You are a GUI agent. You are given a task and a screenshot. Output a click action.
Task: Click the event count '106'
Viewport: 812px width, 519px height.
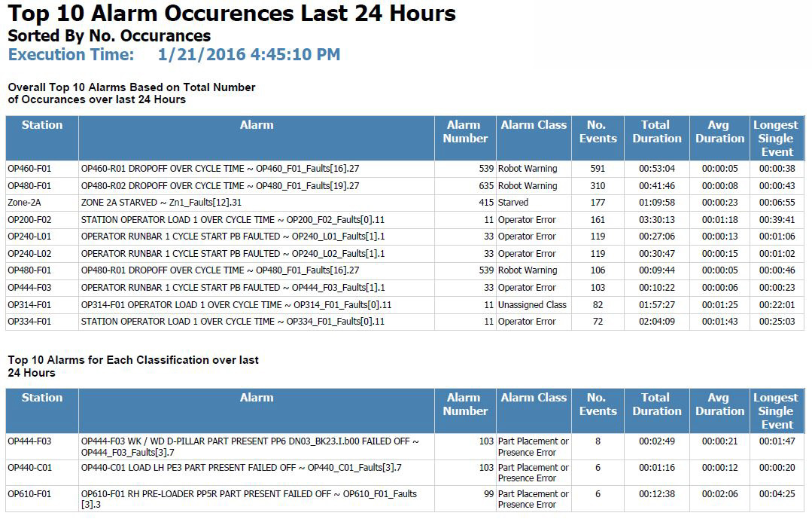pos(598,270)
